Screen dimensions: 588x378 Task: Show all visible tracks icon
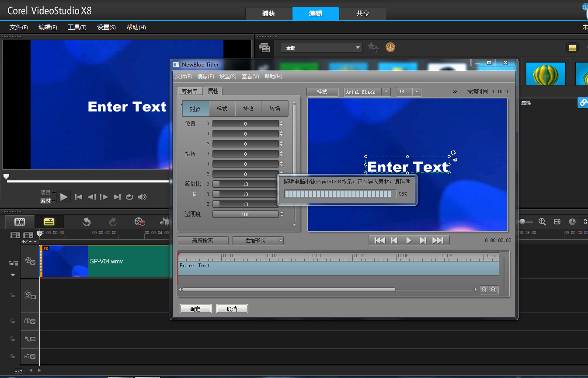(x=15, y=235)
